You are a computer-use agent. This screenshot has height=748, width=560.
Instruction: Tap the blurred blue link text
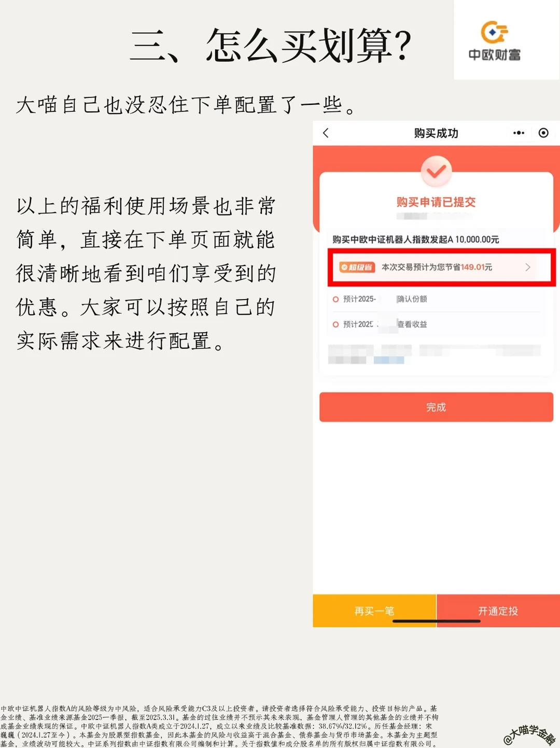(x=389, y=360)
